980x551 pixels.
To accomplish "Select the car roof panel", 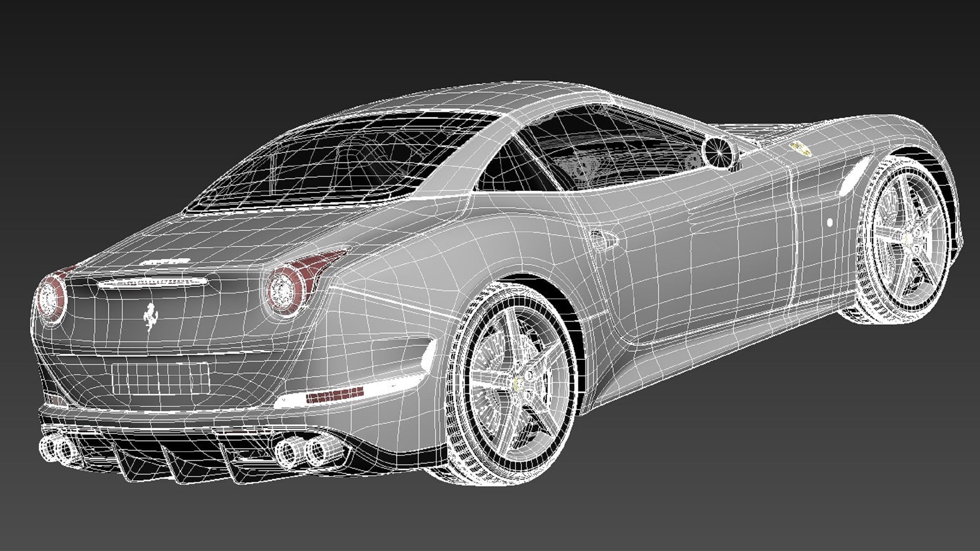I will pyautogui.click(x=490, y=98).
